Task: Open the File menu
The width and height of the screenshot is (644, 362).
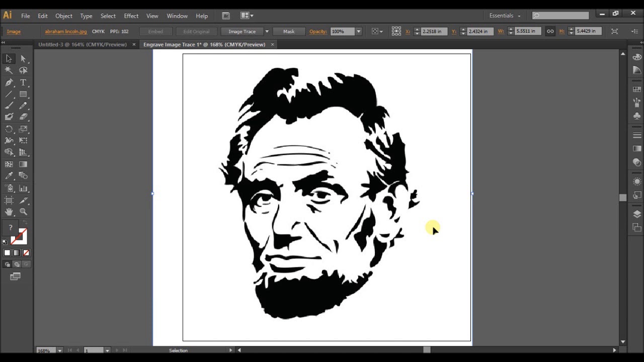Action: 25,16
